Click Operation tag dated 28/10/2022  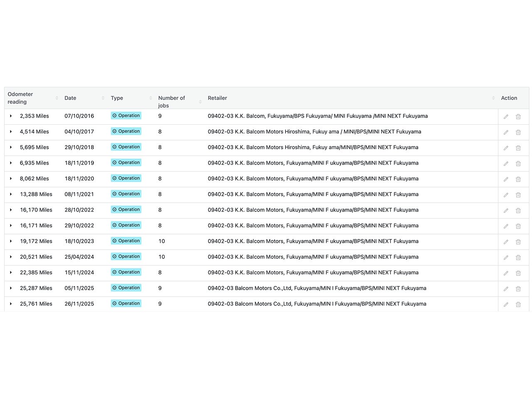(x=126, y=209)
